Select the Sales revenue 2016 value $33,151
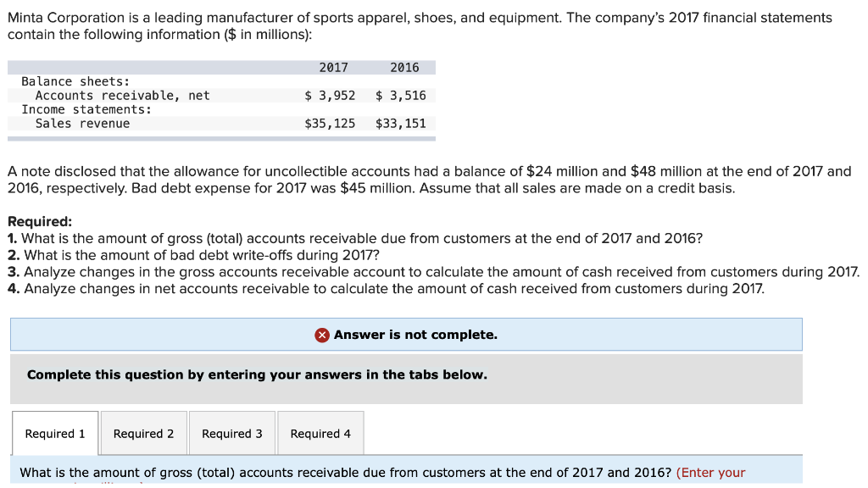The width and height of the screenshot is (868, 488). (x=401, y=123)
